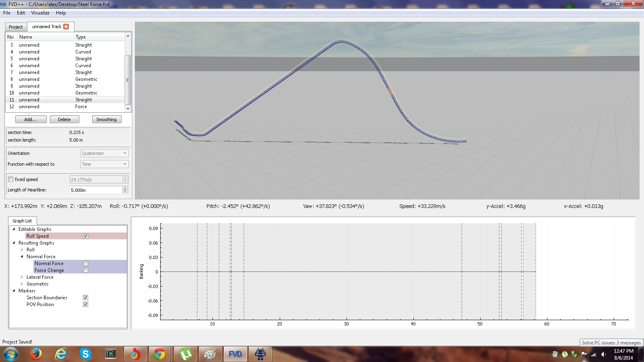This screenshot has height=362, width=644.
Task: Enable the fixed speed checkbox
Action: pyautogui.click(x=11, y=179)
